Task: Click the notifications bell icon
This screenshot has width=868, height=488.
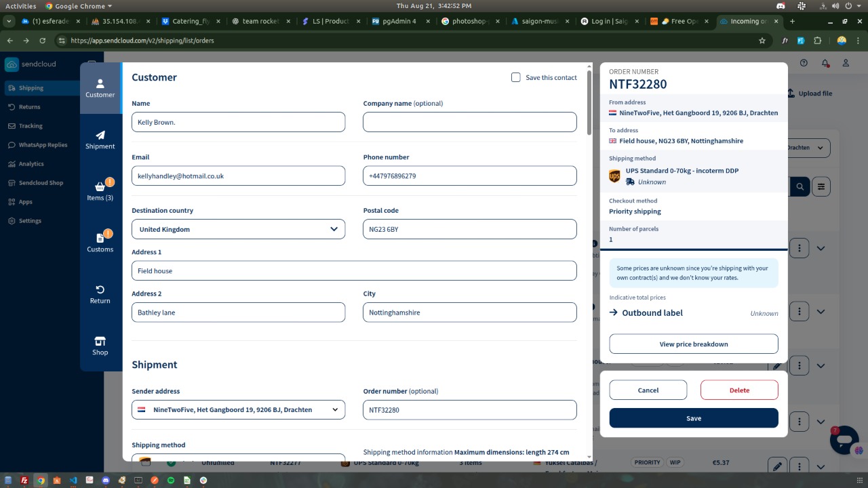Action: pos(825,63)
